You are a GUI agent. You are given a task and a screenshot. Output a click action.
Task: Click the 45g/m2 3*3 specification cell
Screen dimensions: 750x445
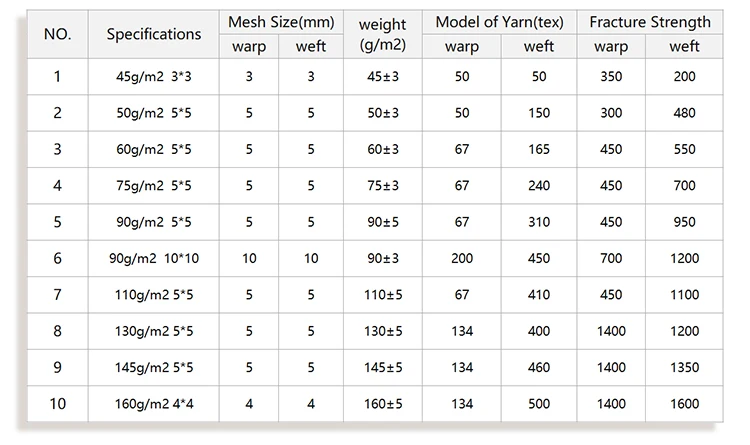tap(154, 76)
